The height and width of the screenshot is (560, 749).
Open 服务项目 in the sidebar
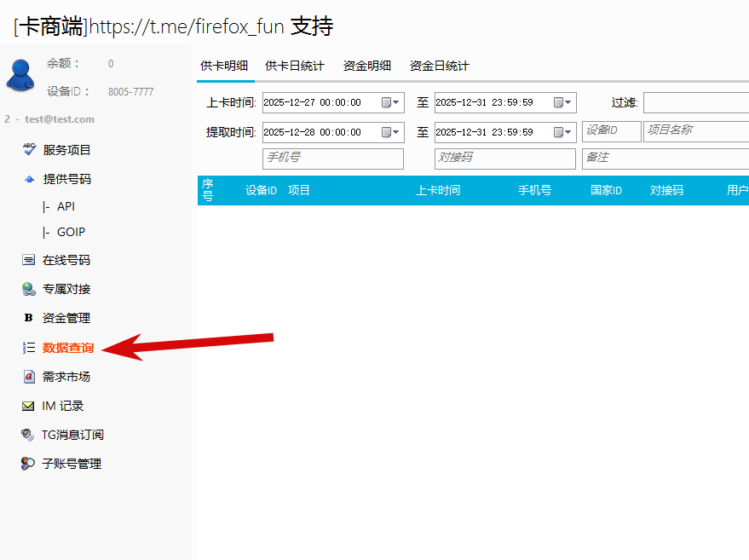[x=66, y=150]
